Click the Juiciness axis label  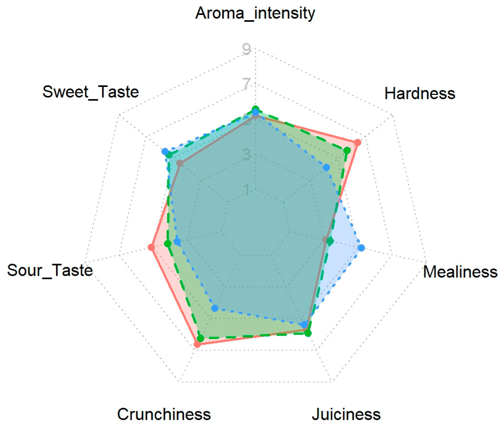346,414
